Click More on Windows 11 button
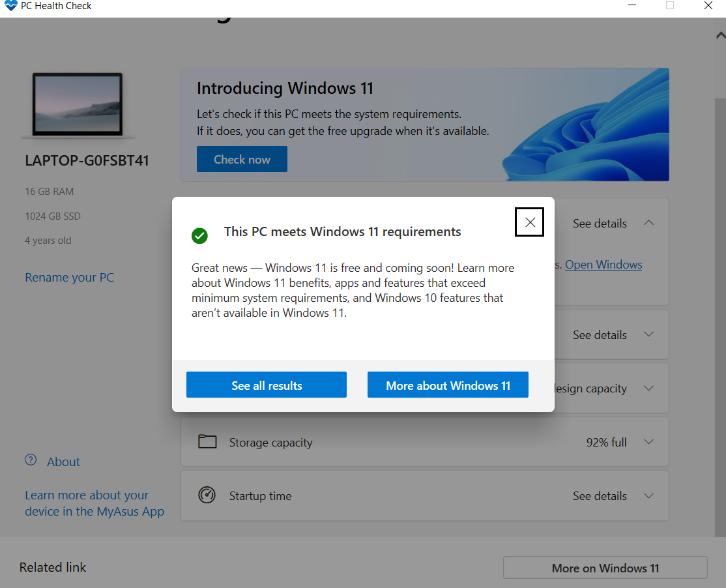Screen dimensions: 726x588 coord(605,568)
